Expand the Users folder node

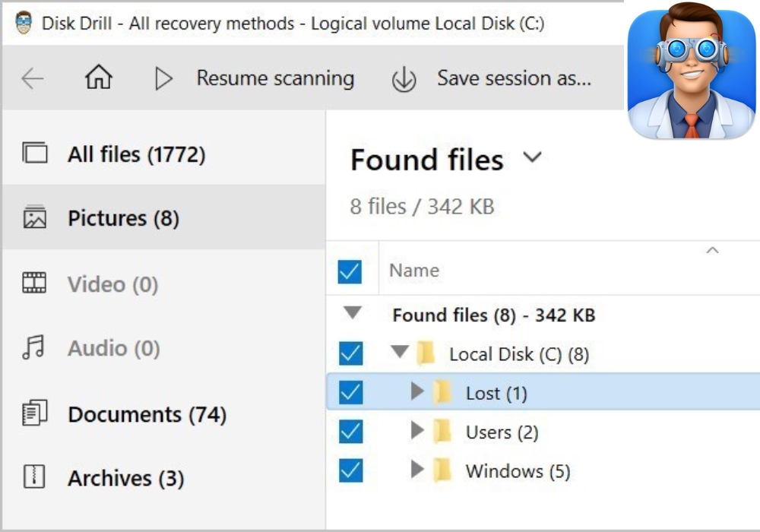click(x=416, y=429)
